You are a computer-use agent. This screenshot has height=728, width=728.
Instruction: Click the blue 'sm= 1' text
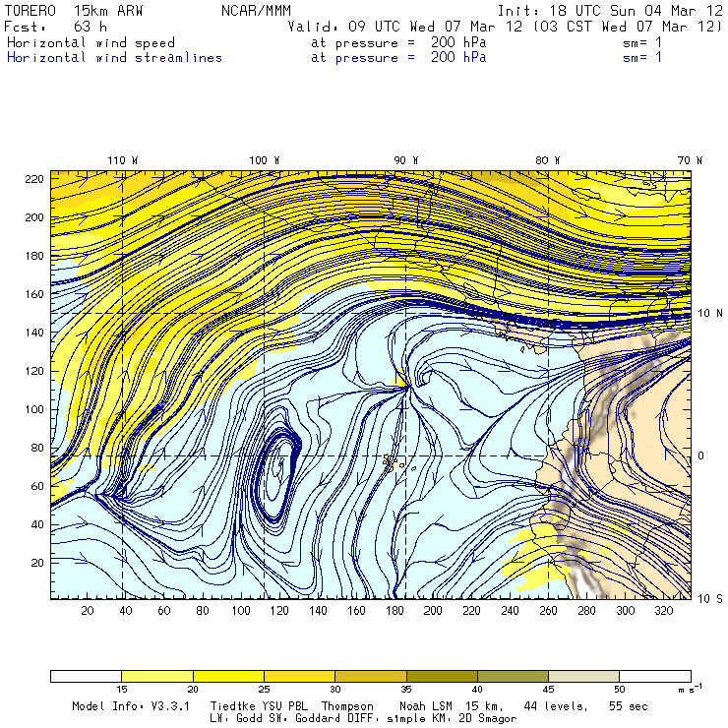click(x=642, y=58)
